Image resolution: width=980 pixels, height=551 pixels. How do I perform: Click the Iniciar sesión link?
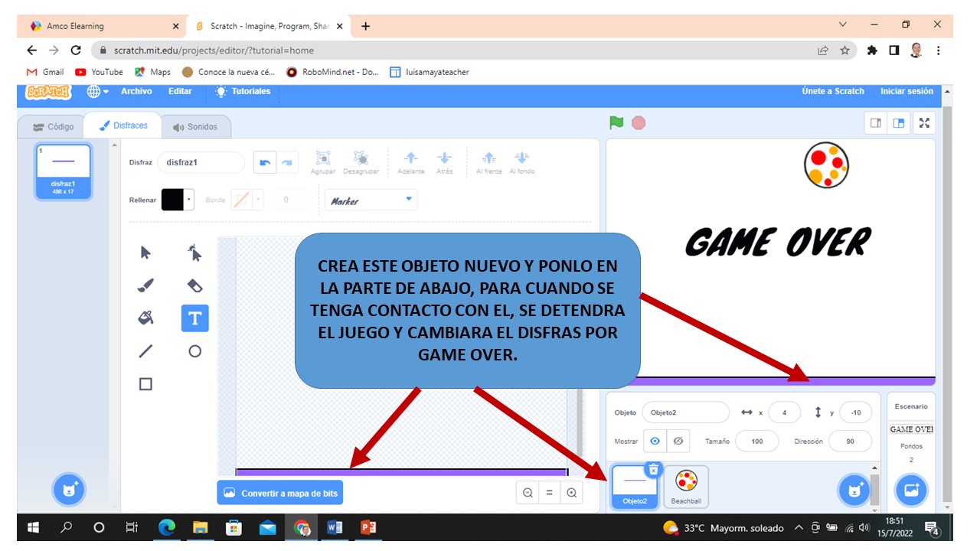click(x=906, y=91)
